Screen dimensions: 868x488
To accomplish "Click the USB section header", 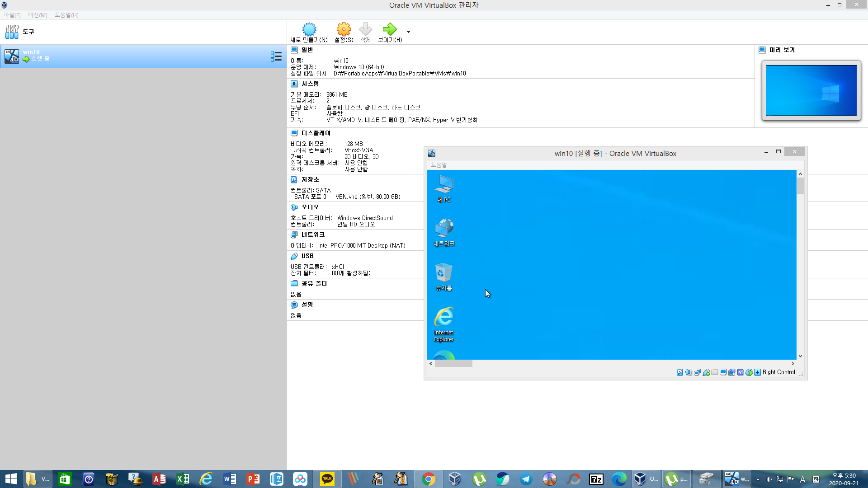I will pyautogui.click(x=307, y=256).
